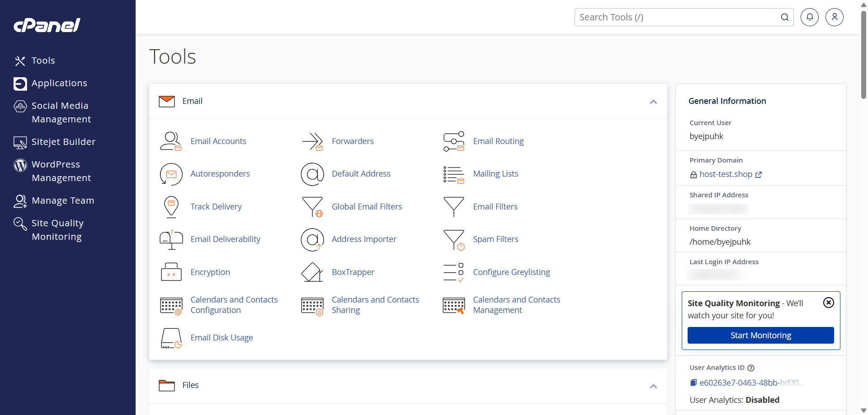Click Calendars and Contacts Management icon
The width and height of the screenshot is (868, 415).
[454, 305]
